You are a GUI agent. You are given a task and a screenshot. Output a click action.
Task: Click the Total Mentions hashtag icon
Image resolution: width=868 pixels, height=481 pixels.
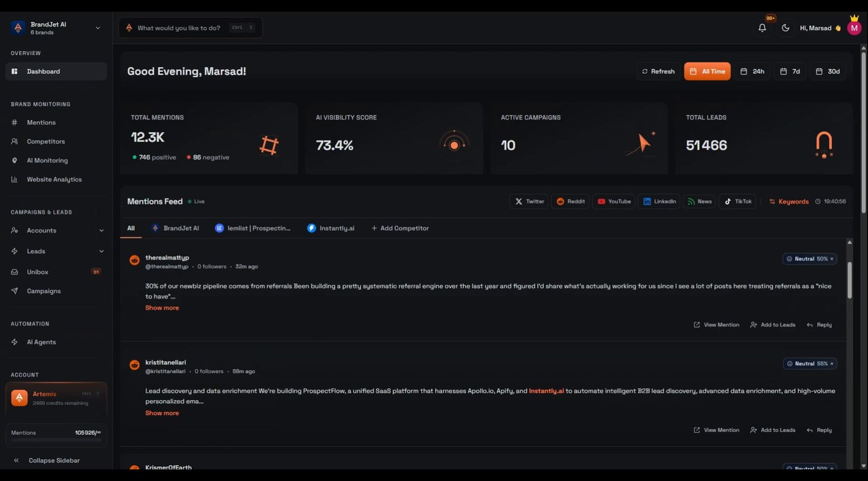click(269, 145)
